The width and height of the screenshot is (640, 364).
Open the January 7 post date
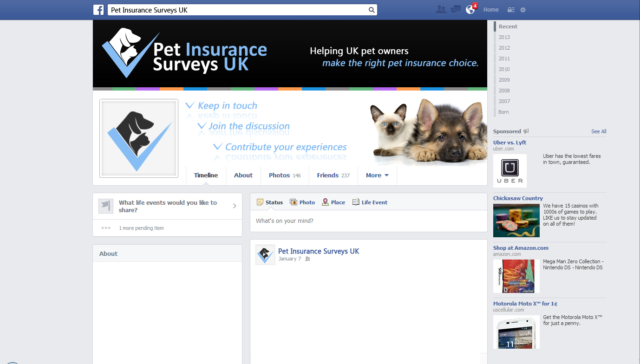pos(290,259)
